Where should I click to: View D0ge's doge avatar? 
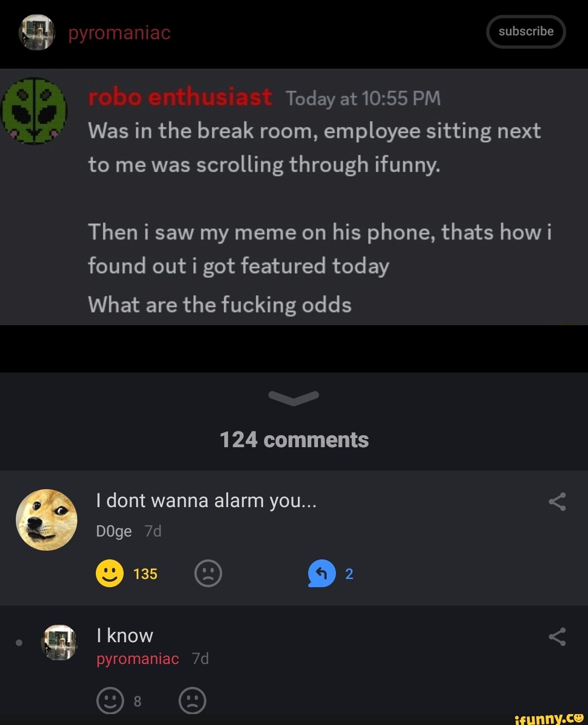pyautogui.click(x=47, y=520)
